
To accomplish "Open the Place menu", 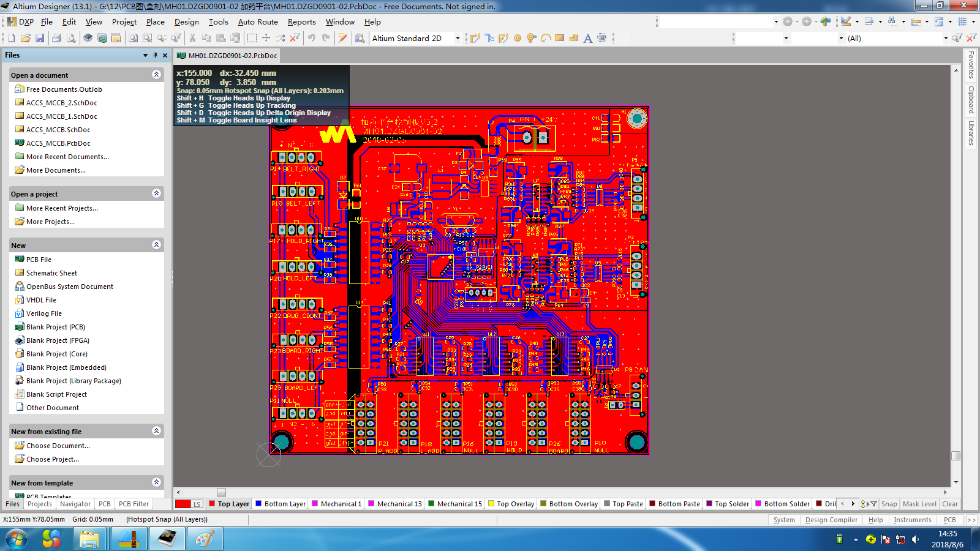I will click(x=156, y=21).
